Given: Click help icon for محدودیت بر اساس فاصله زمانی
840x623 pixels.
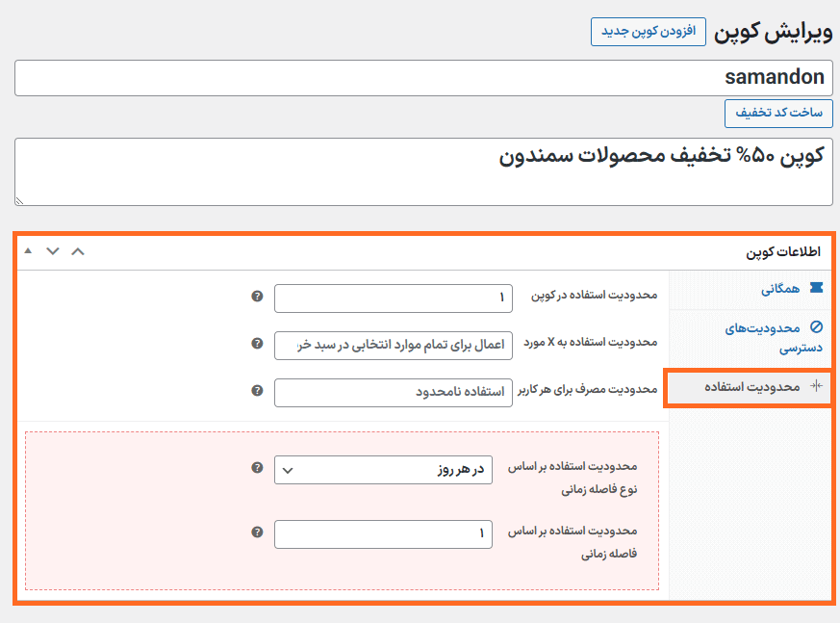Looking at the screenshot, I should [257, 532].
